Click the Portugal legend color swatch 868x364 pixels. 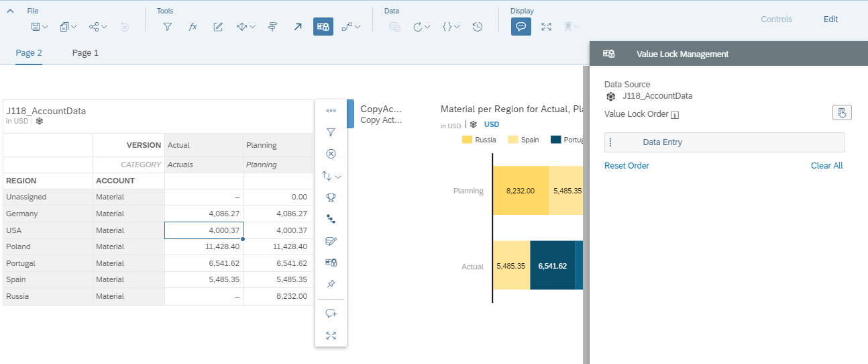pos(555,140)
